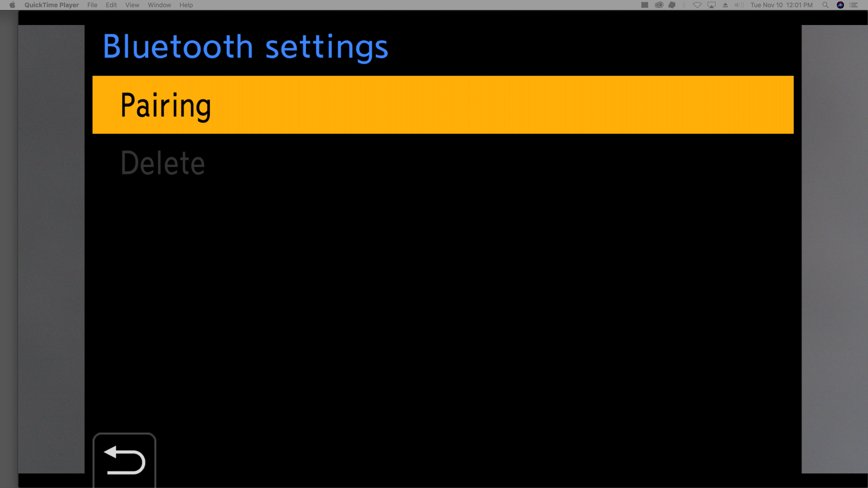Open the AirPlay display menu
Viewport: 868px width, 488px height.
point(712,5)
